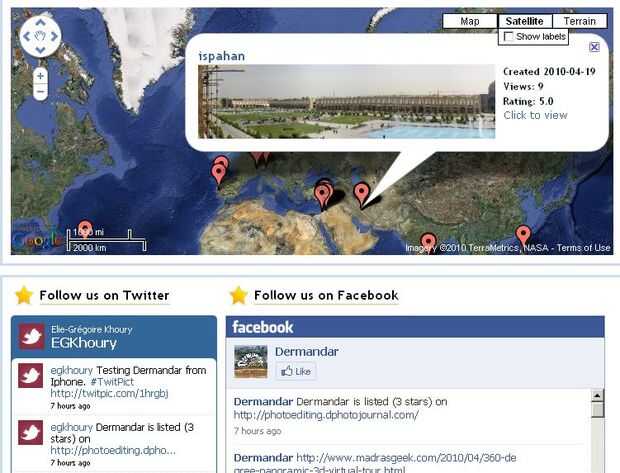620x473 pixels.
Task: Open the Dermandar Facebook page name
Action: point(306,352)
